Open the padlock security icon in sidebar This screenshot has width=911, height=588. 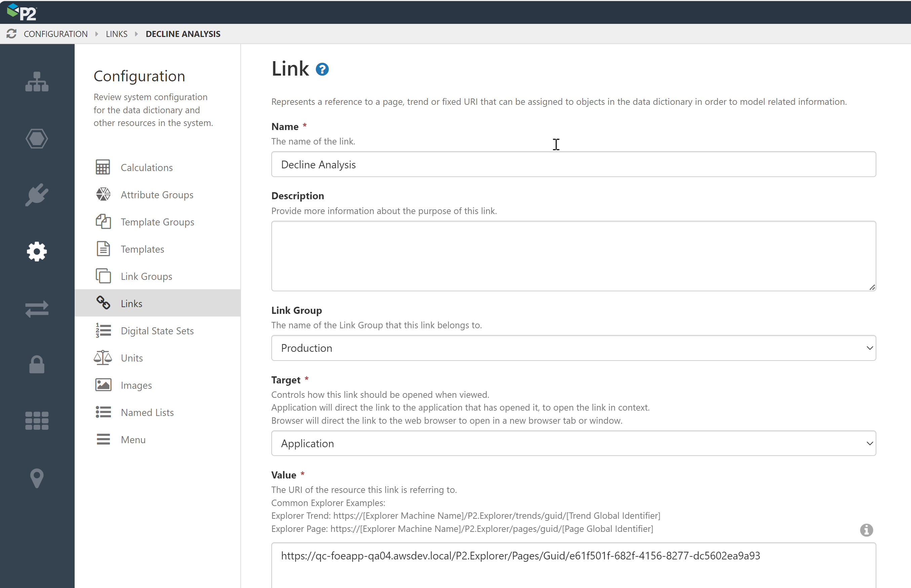(37, 365)
